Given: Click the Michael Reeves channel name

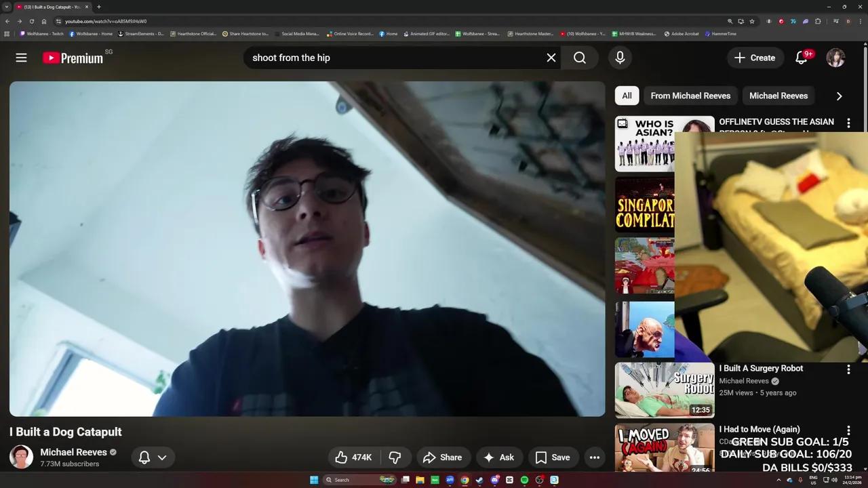Looking at the screenshot, I should (x=73, y=452).
